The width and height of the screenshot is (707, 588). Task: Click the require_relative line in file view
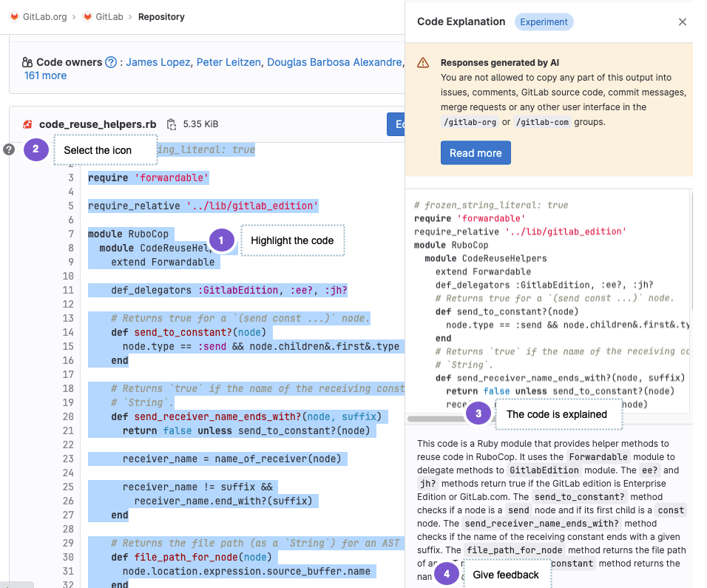tap(203, 206)
